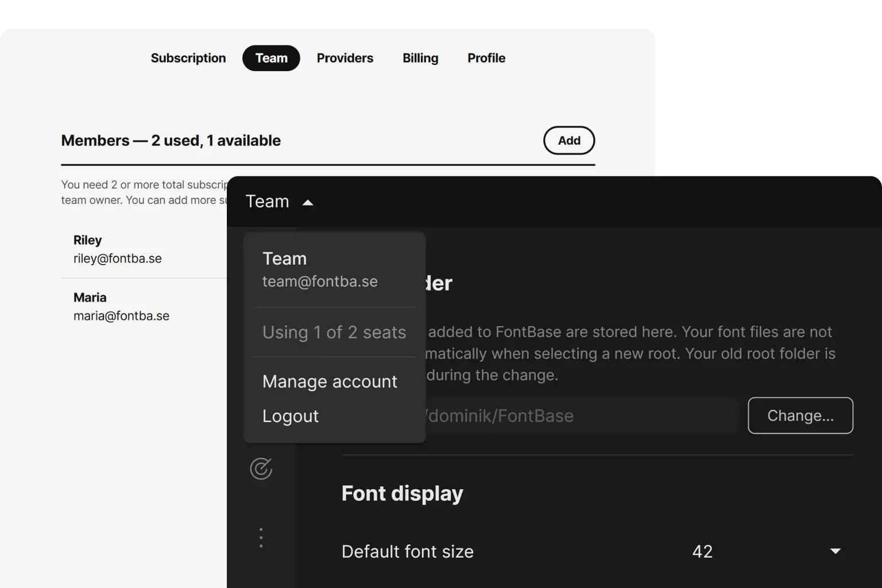Click team@fontba.se in the account menu
Viewport: 882px width, 588px height.
tap(320, 281)
